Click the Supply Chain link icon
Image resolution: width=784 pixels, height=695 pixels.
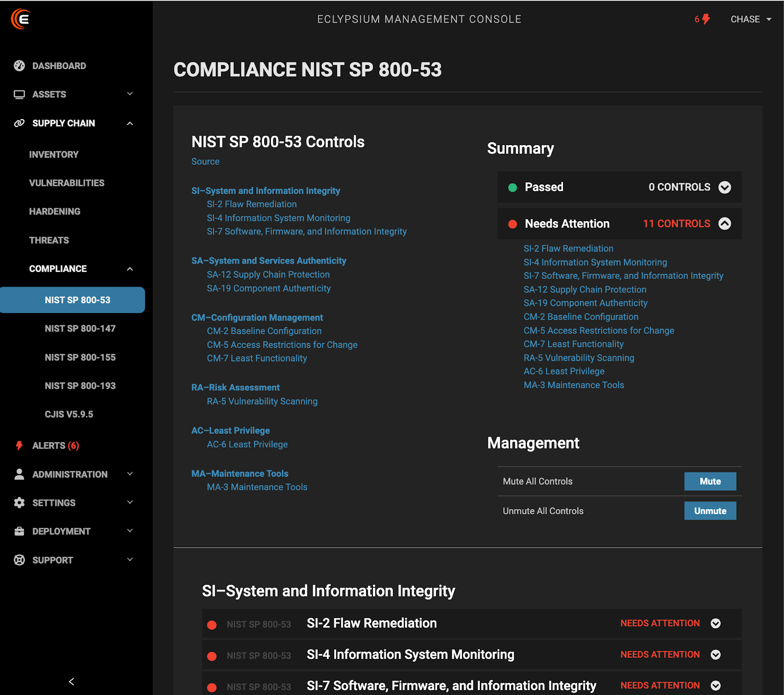click(19, 123)
